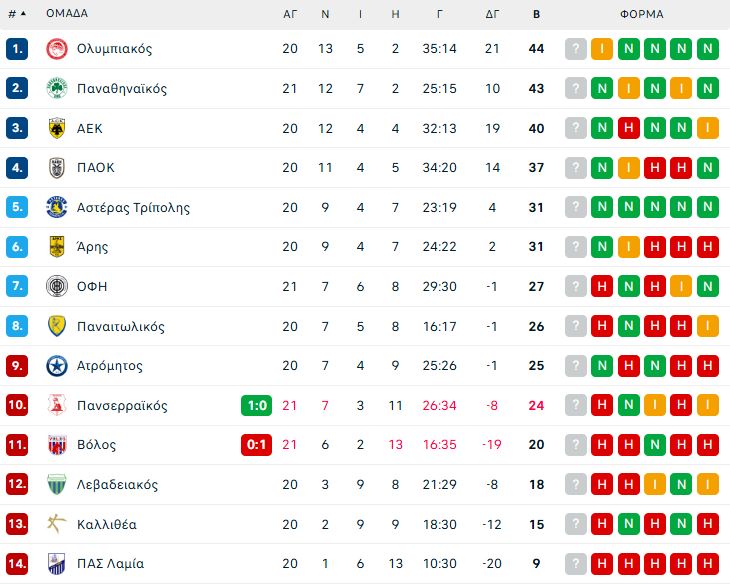Click the green 1:0 live score badge
This screenshot has width=730, height=585.
coord(257,405)
